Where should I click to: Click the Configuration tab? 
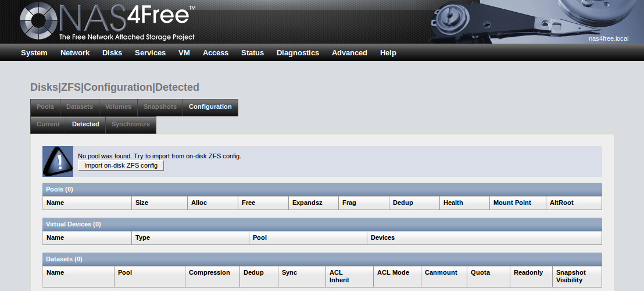[210, 107]
